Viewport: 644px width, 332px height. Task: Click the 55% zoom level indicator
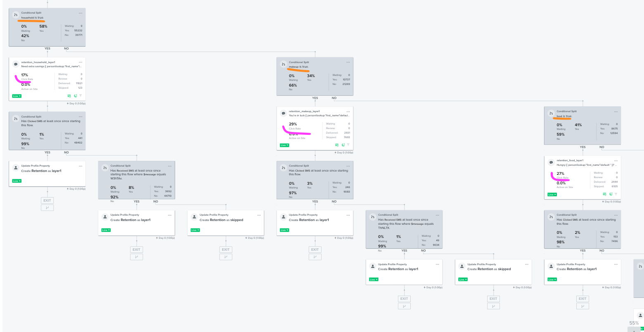pyautogui.click(x=634, y=323)
